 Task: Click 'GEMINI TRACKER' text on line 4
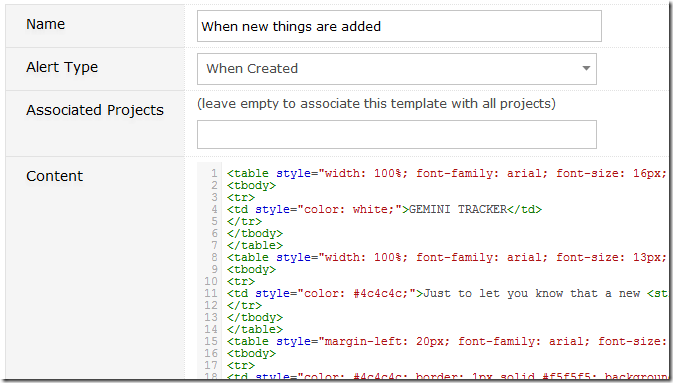[x=458, y=210]
